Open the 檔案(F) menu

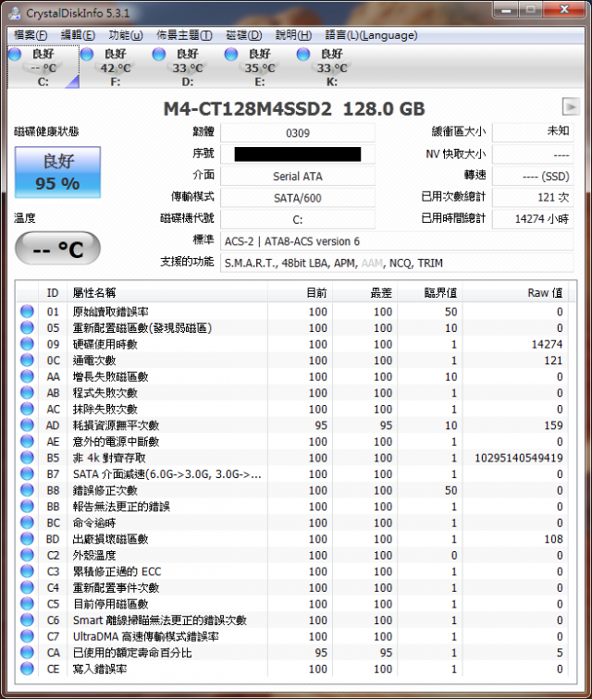[31, 35]
